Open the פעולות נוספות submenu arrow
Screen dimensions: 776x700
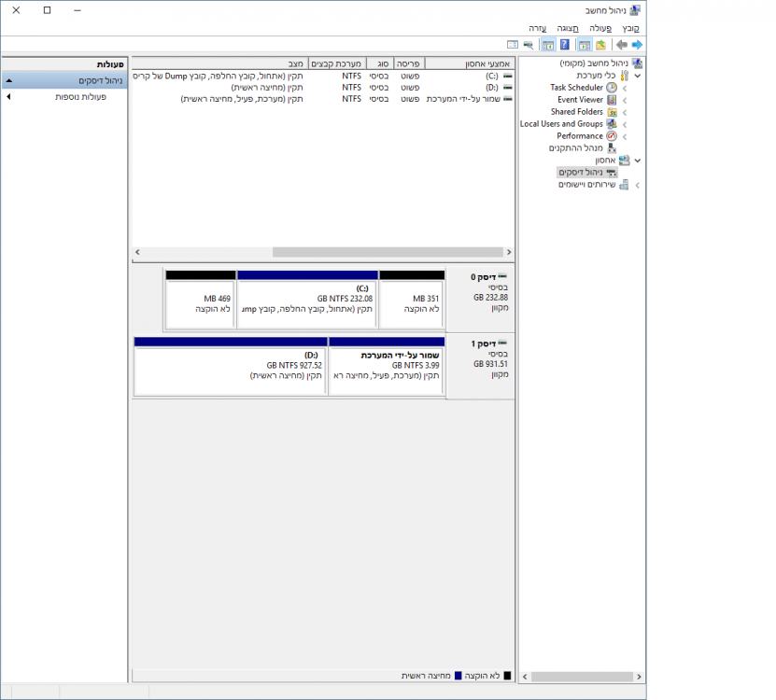click(8, 96)
